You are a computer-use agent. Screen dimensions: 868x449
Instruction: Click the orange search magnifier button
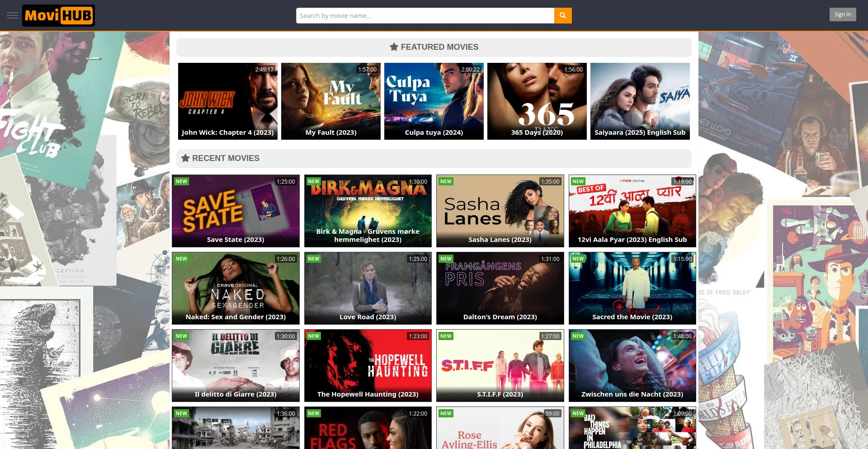[563, 15]
